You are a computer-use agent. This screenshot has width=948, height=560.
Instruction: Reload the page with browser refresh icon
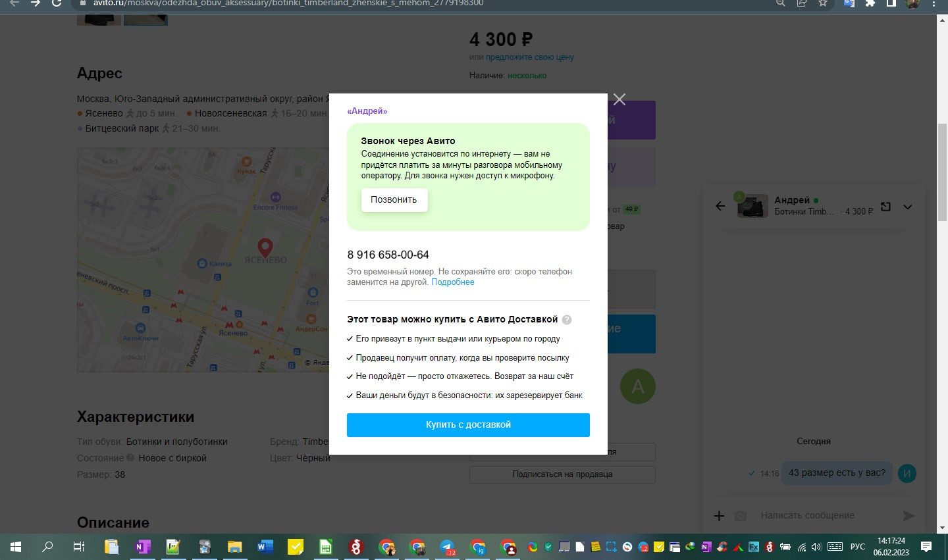point(57,3)
